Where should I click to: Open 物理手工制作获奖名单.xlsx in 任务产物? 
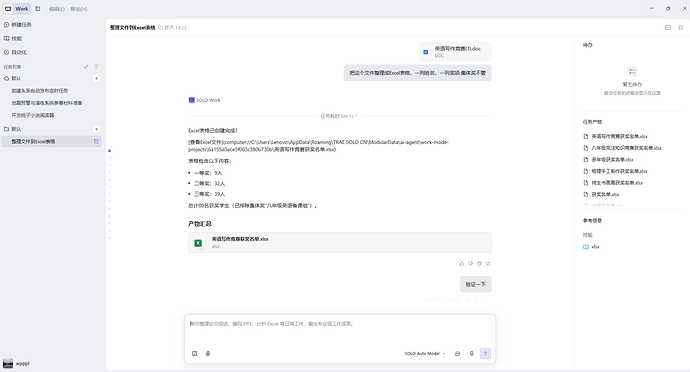(x=615, y=171)
